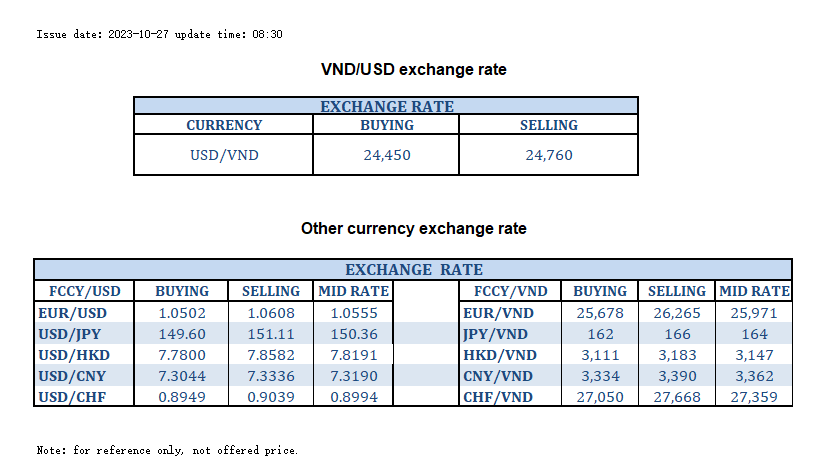Click the USD/CNY selling rate 7.3336
The height and width of the screenshot is (473, 833).
[271, 376]
